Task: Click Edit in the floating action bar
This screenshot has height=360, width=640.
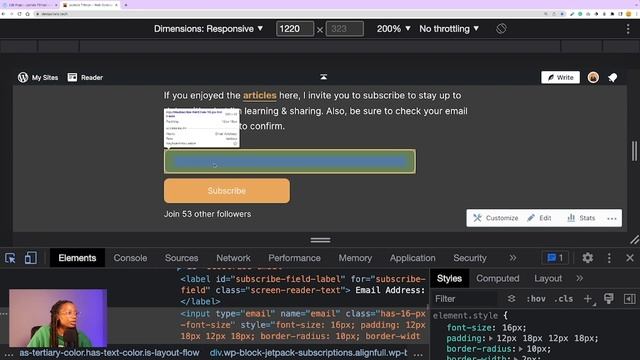Action: tap(539, 218)
